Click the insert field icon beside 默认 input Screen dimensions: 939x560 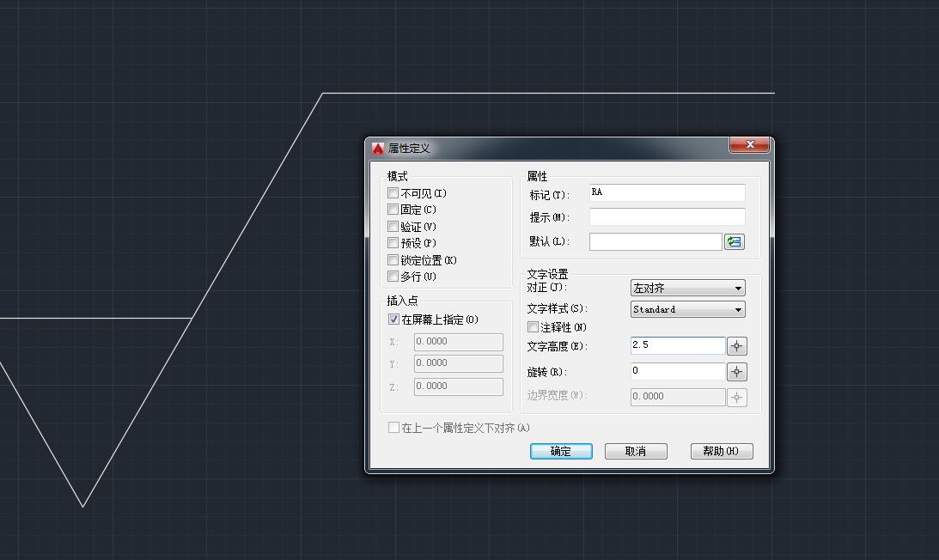[x=734, y=241]
